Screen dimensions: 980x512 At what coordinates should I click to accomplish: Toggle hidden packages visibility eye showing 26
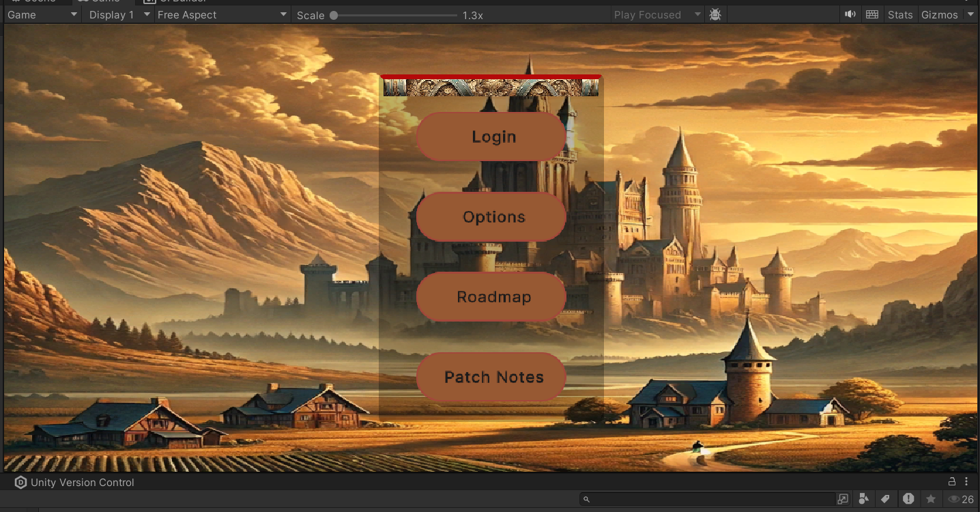click(x=961, y=499)
